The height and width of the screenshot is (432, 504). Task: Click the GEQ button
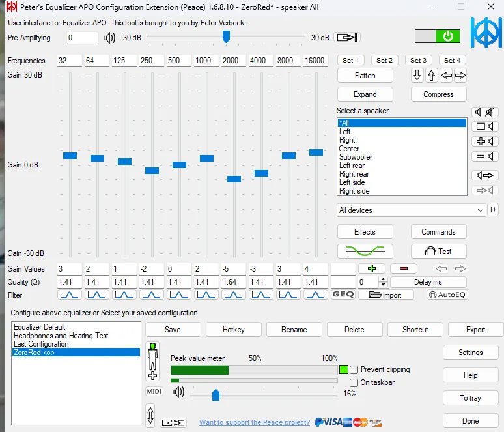point(343,295)
